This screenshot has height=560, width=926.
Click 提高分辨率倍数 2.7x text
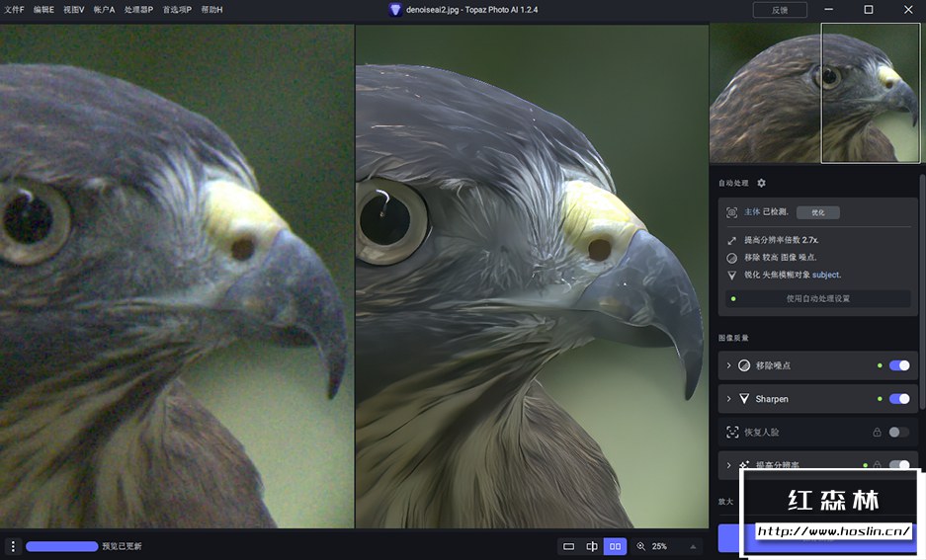[x=782, y=240]
